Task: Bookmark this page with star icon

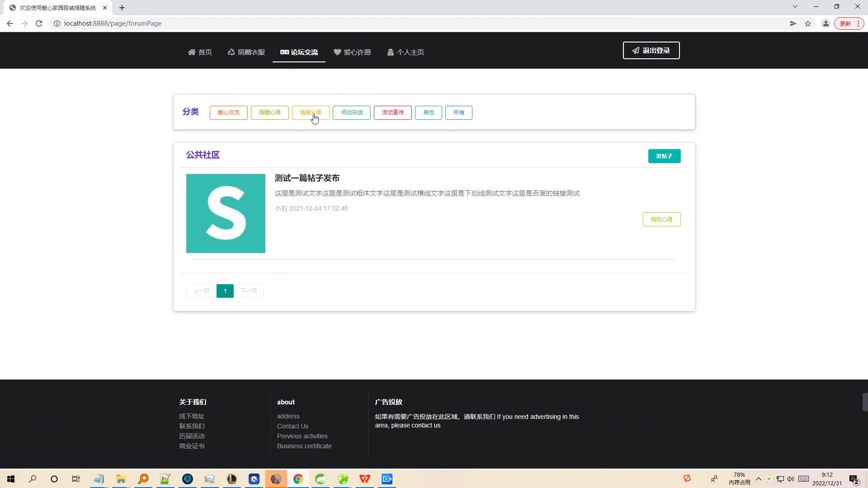Action: coord(808,23)
